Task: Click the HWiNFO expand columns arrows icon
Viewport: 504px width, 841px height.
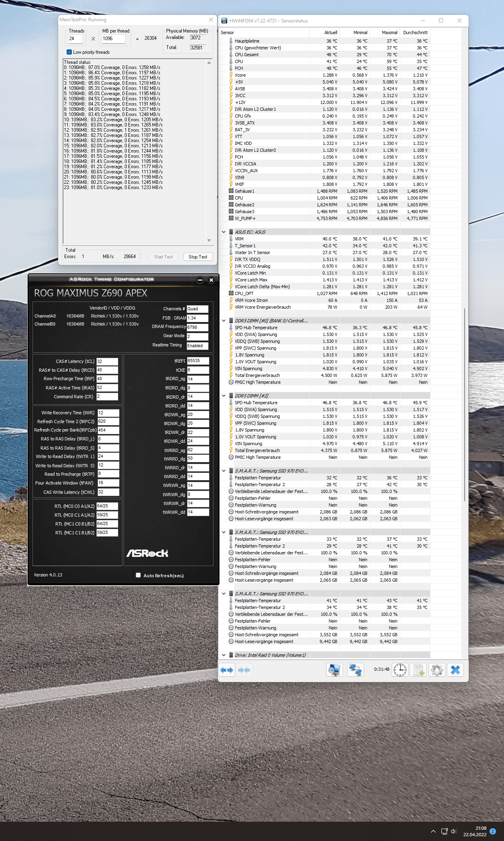Action: (x=227, y=670)
